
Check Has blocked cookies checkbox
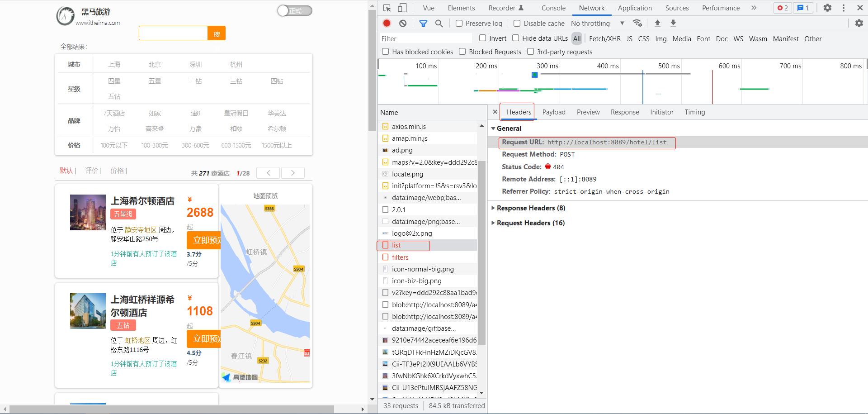[x=386, y=52]
